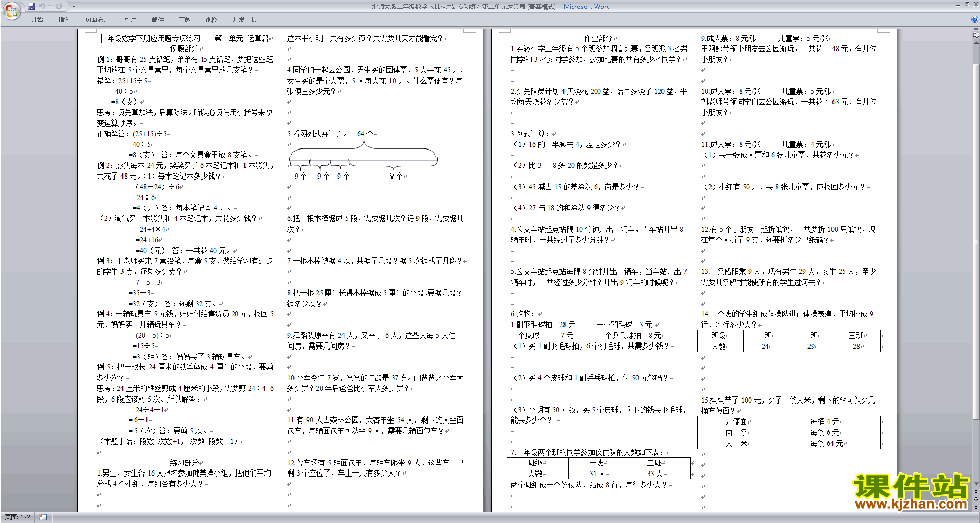Click the table cell 33 人
980x523 pixels.
coord(658,474)
